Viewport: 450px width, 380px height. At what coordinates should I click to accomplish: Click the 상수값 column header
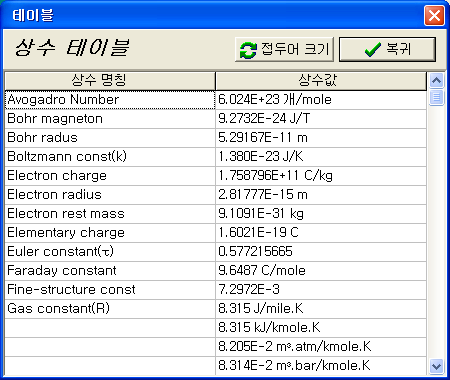[321, 81]
